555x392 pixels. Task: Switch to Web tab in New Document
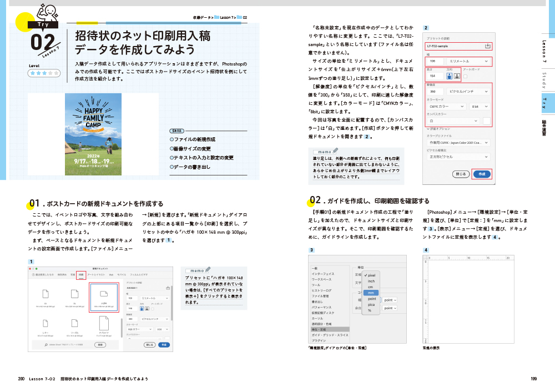coord(111,274)
